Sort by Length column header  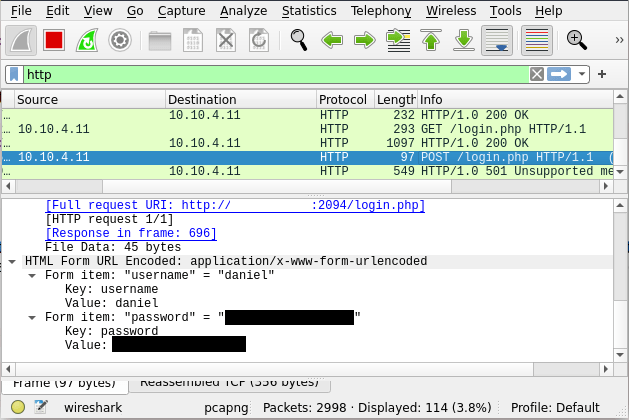396,99
